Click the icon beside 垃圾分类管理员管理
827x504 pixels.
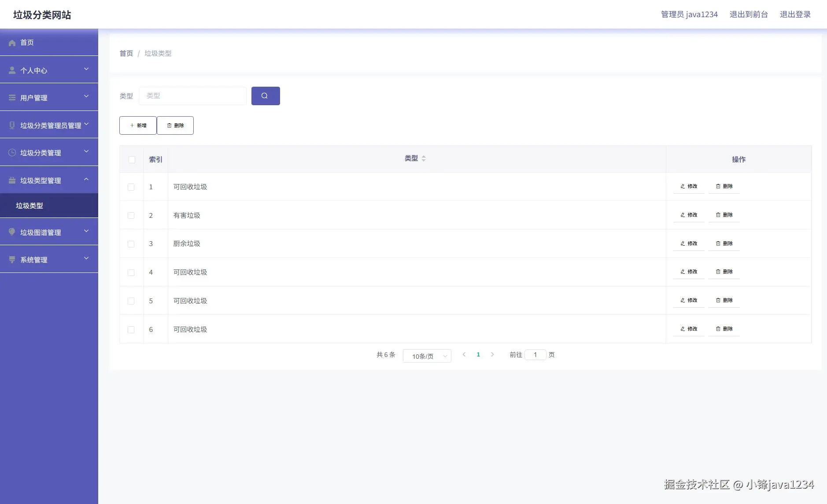pos(12,125)
